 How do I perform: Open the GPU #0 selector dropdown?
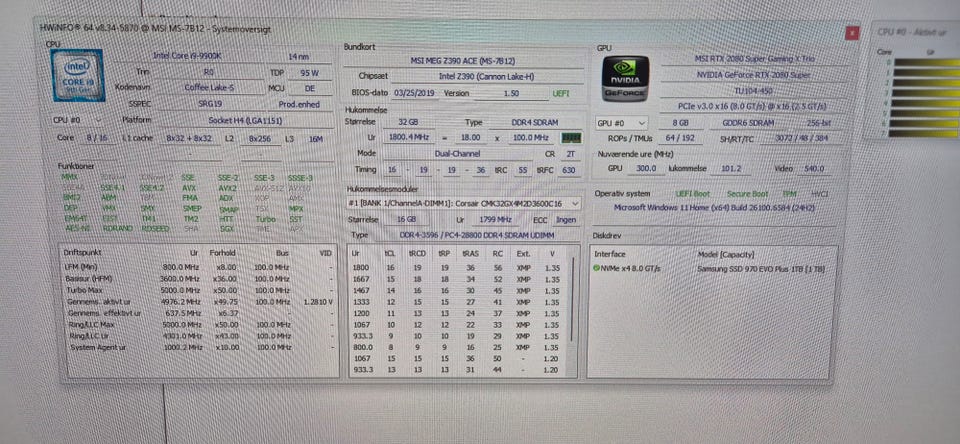tap(621, 122)
